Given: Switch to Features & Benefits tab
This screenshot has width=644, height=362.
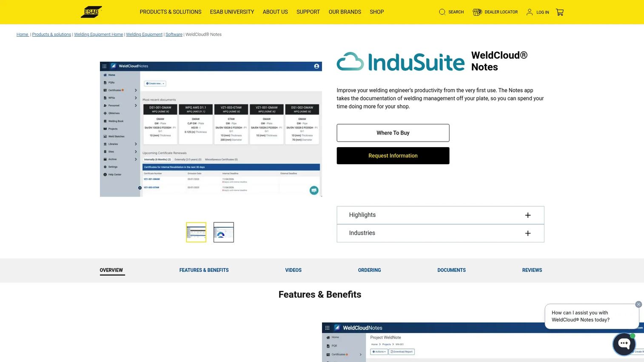Looking at the screenshot, I should [x=204, y=270].
